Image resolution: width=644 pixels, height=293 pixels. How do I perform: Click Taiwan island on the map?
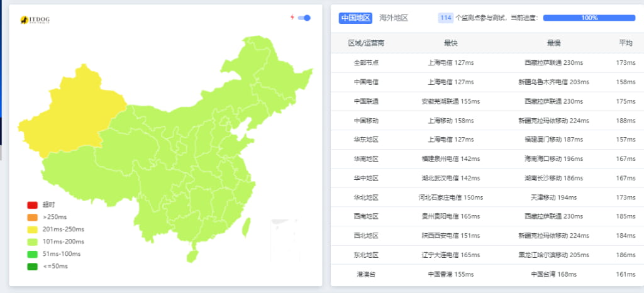(x=246, y=228)
